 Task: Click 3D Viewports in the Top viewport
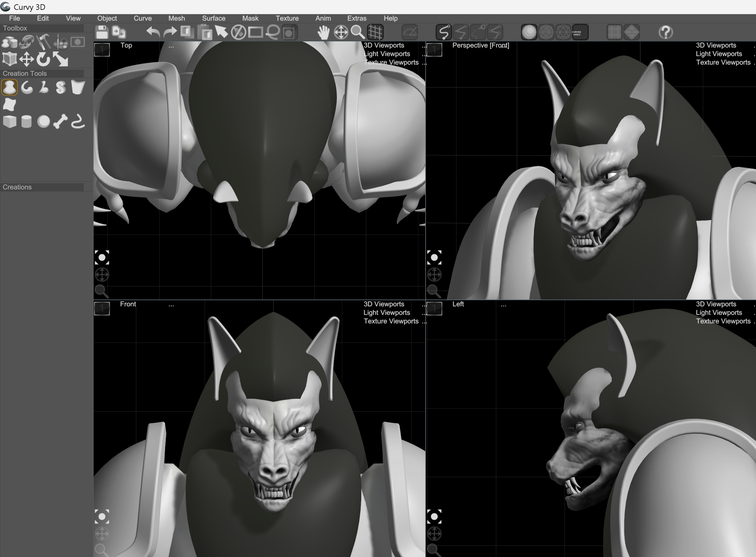click(384, 46)
